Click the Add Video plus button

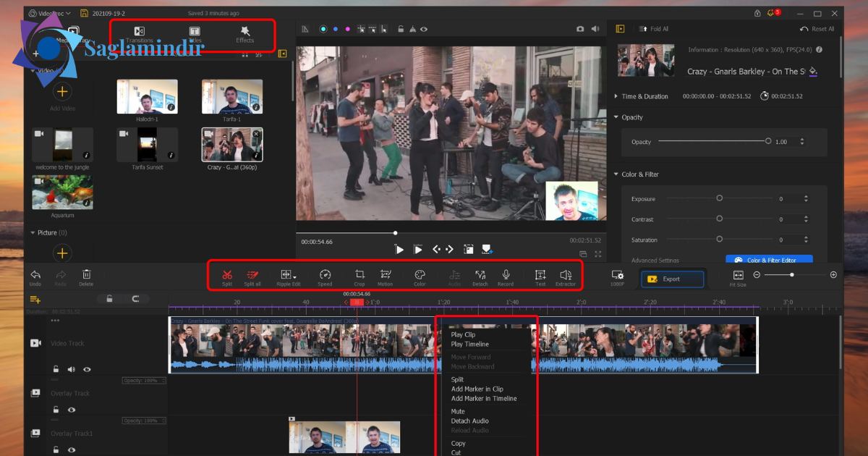coord(62,91)
